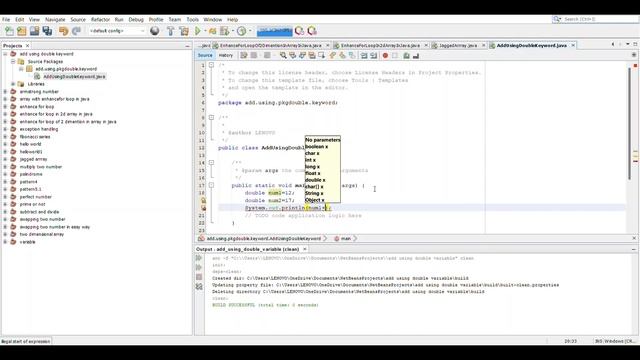Click the Shift Line Left icon
The width and height of the screenshot is (640, 360).
364,56
